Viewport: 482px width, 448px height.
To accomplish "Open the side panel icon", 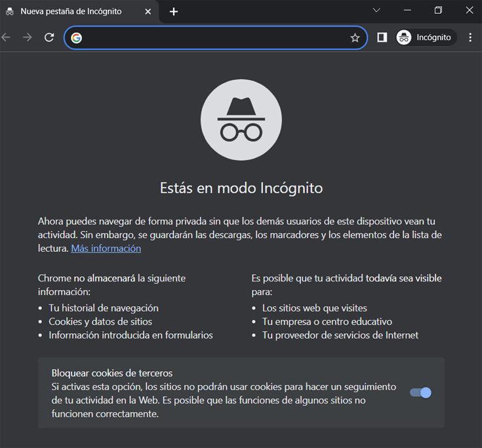I will [x=382, y=37].
